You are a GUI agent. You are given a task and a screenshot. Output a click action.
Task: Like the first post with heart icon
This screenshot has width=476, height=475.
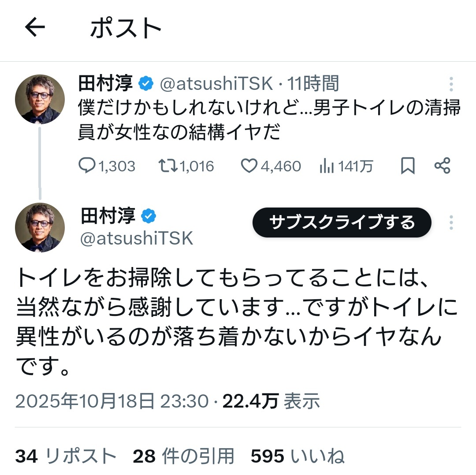tap(249, 166)
